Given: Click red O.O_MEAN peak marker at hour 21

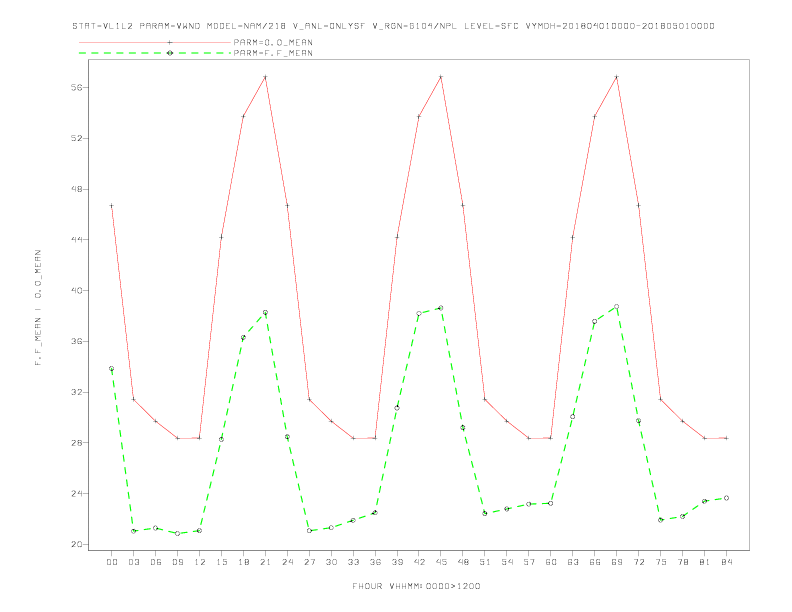Looking at the screenshot, I should (x=265, y=77).
